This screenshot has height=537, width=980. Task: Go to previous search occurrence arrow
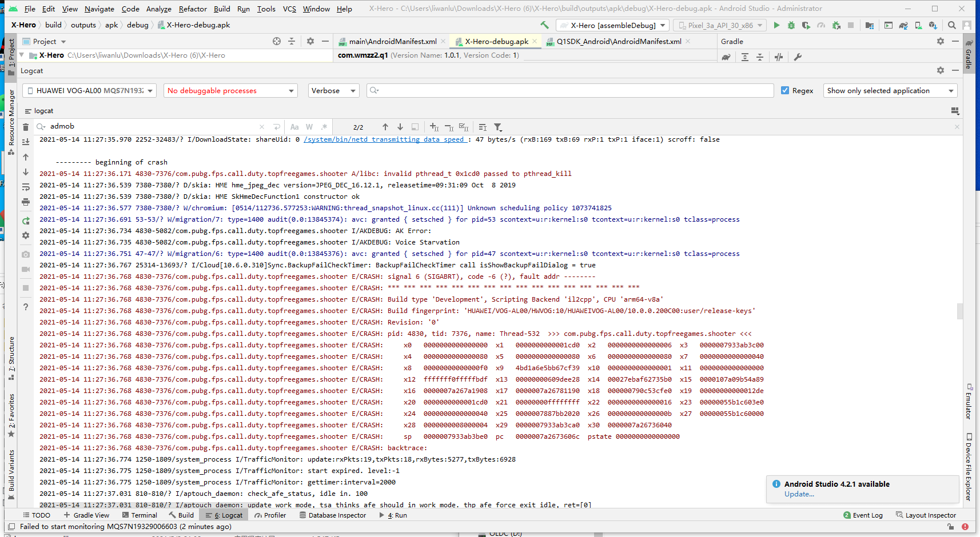[385, 127]
